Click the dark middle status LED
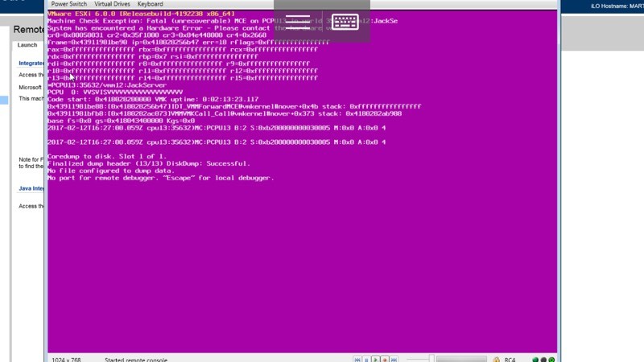The width and height of the screenshot is (644, 362). pyautogui.click(x=543, y=360)
